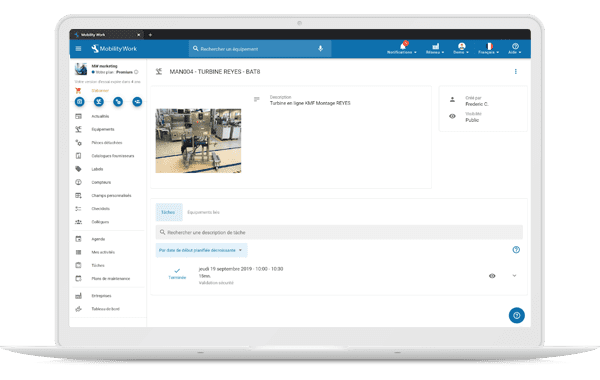The height and width of the screenshot is (380, 600).
Task: Click the Mobility Work logo
Action: [114, 49]
